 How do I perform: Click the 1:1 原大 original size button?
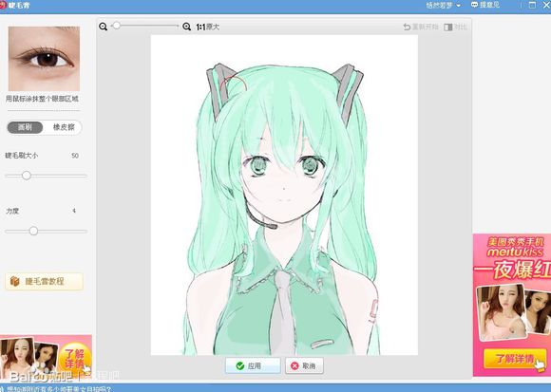[x=208, y=27]
